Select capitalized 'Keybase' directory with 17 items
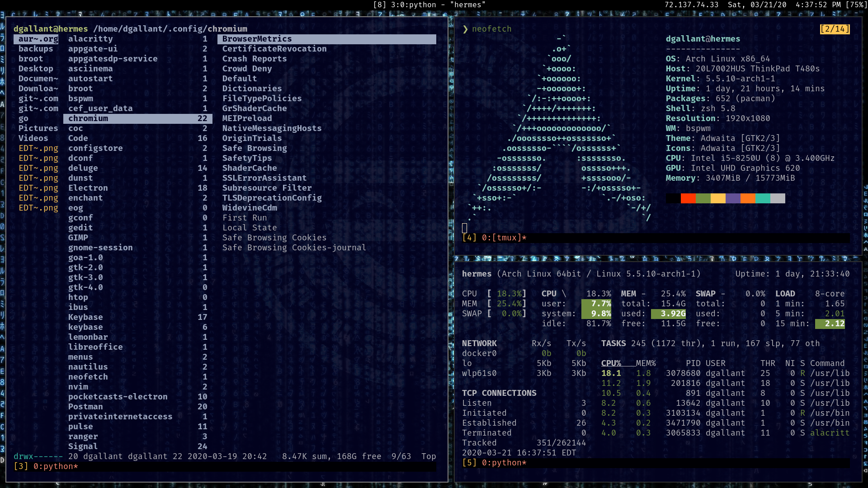 pyautogui.click(x=138, y=318)
